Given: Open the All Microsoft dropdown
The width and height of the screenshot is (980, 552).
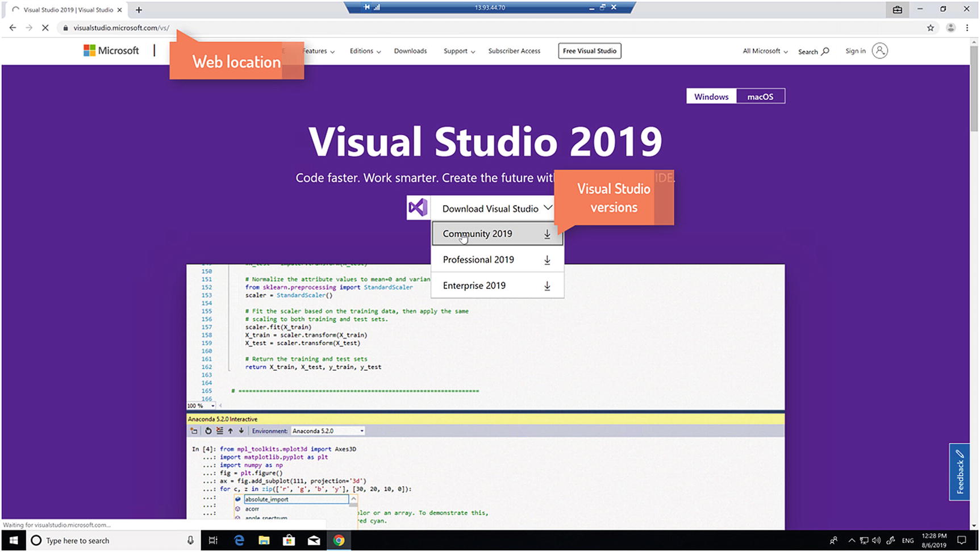Looking at the screenshot, I should pos(765,51).
